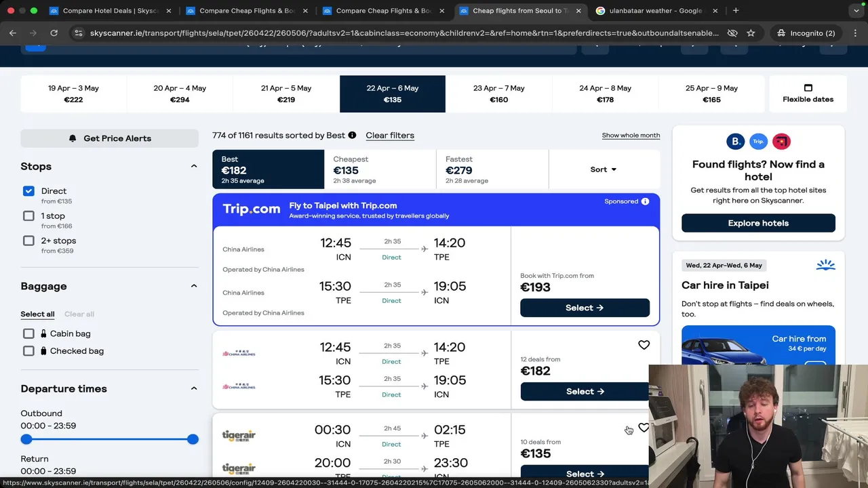The height and width of the screenshot is (488, 868).
Task: Check the 1 stop filter
Action: (x=28, y=216)
